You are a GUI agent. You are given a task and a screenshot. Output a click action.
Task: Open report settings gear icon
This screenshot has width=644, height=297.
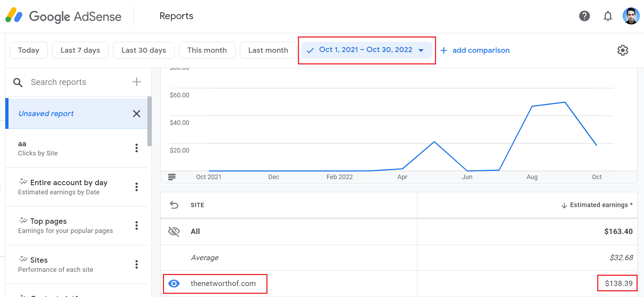pos(623,50)
